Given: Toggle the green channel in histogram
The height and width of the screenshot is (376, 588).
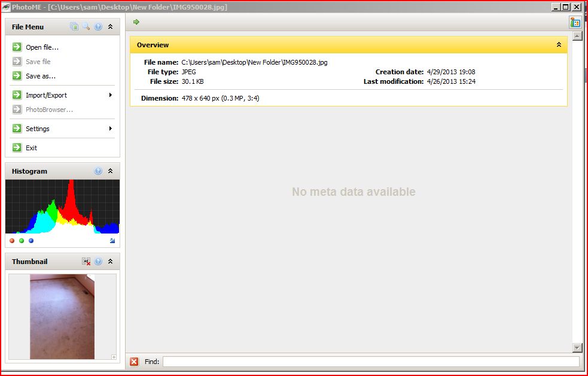Looking at the screenshot, I should [22, 241].
